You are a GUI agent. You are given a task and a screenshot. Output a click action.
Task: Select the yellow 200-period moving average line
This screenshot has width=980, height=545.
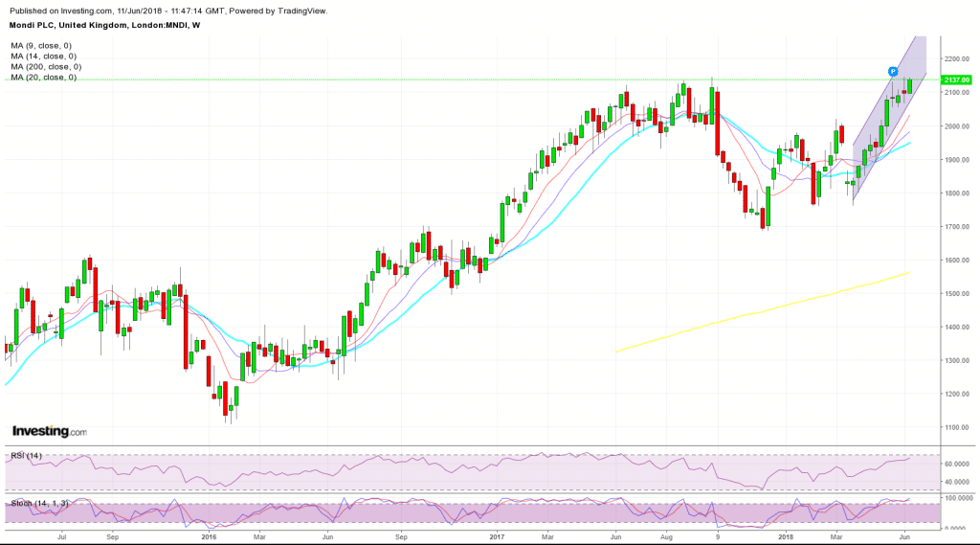click(x=766, y=310)
